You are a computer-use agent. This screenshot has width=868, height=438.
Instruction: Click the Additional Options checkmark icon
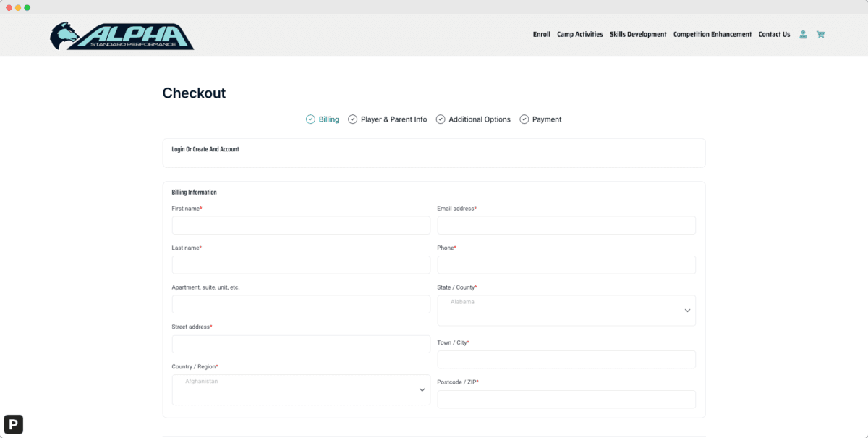point(441,119)
